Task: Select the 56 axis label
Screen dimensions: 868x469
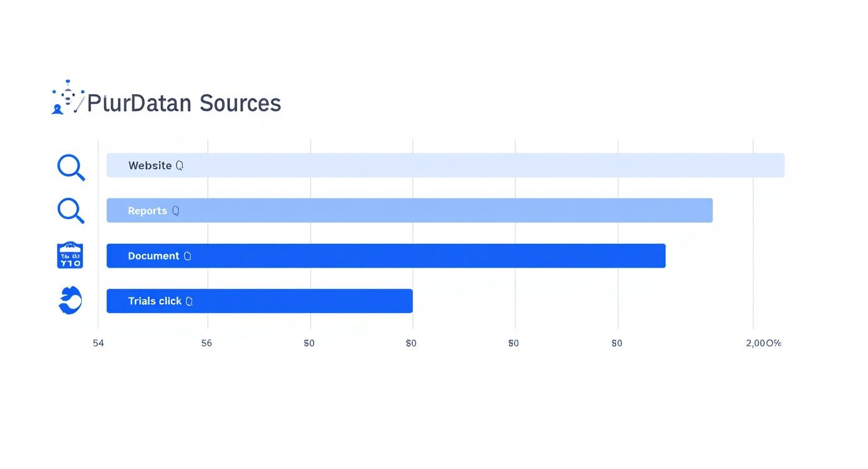Action: click(x=206, y=343)
